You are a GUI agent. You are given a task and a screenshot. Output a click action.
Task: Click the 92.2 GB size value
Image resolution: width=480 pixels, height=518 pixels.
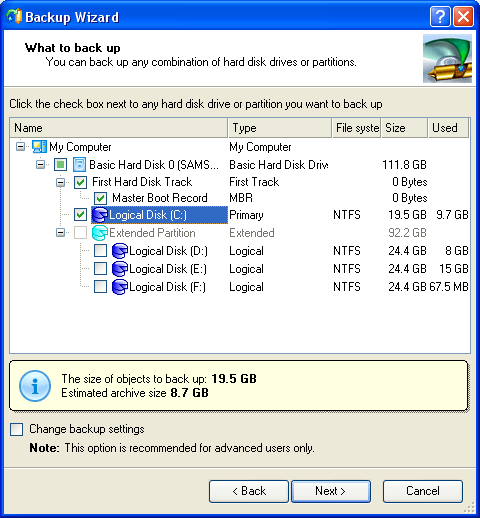(x=407, y=233)
